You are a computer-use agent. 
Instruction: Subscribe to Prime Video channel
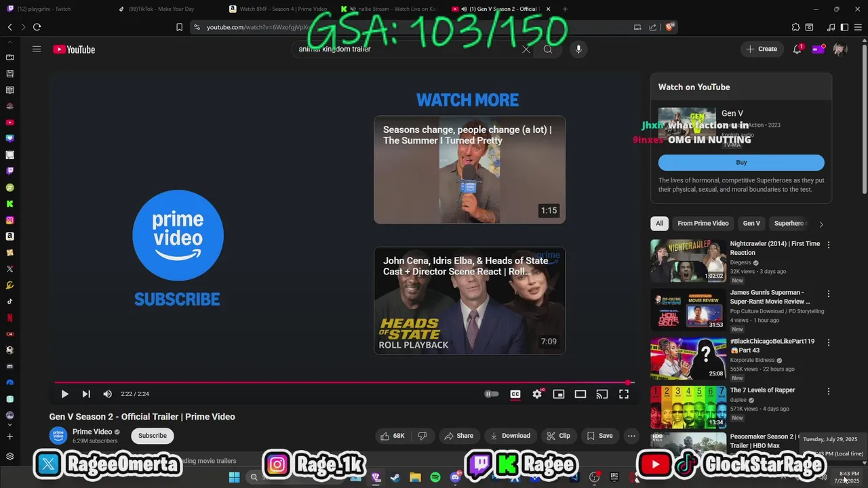point(153,436)
